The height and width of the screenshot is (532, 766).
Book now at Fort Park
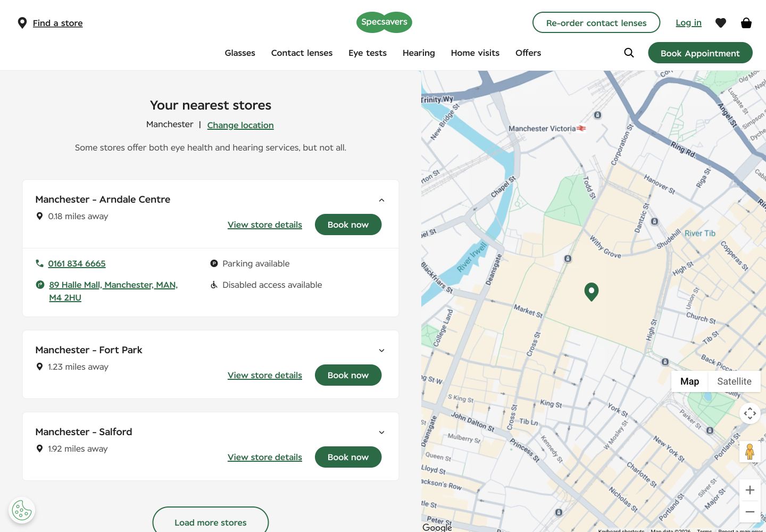click(x=348, y=375)
